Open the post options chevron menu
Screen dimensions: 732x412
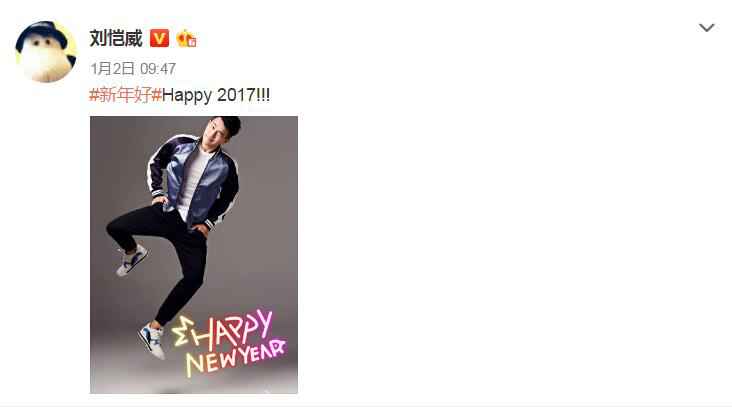pos(706,28)
